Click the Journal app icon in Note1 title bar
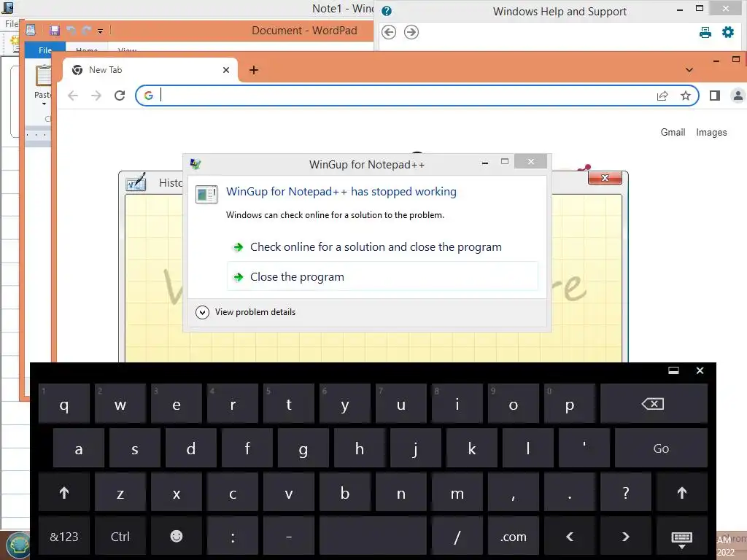Viewport: 747px width, 560px height. point(7,7)
